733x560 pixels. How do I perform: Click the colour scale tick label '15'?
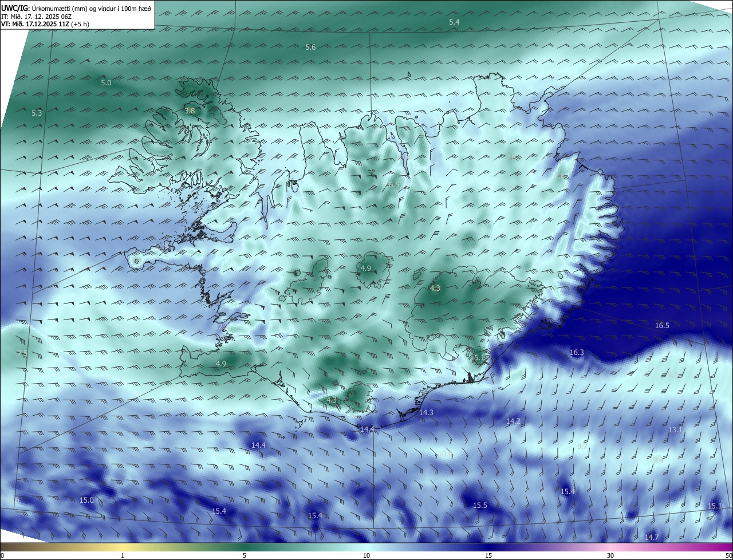[x=488, y=556]
